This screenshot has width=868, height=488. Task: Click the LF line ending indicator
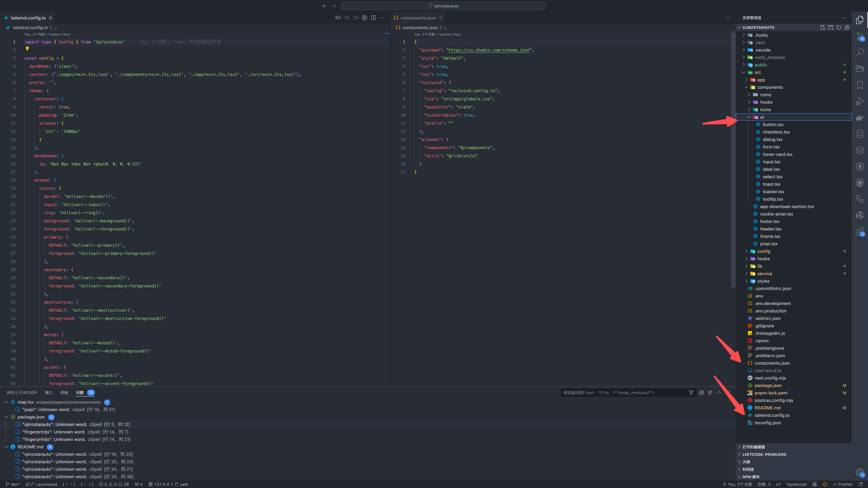tap(778, 484)
